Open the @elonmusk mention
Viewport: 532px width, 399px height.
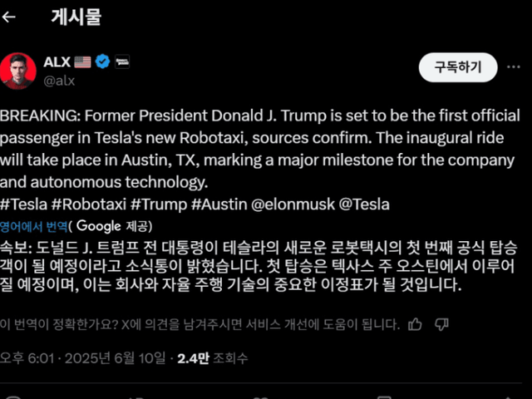288,204
